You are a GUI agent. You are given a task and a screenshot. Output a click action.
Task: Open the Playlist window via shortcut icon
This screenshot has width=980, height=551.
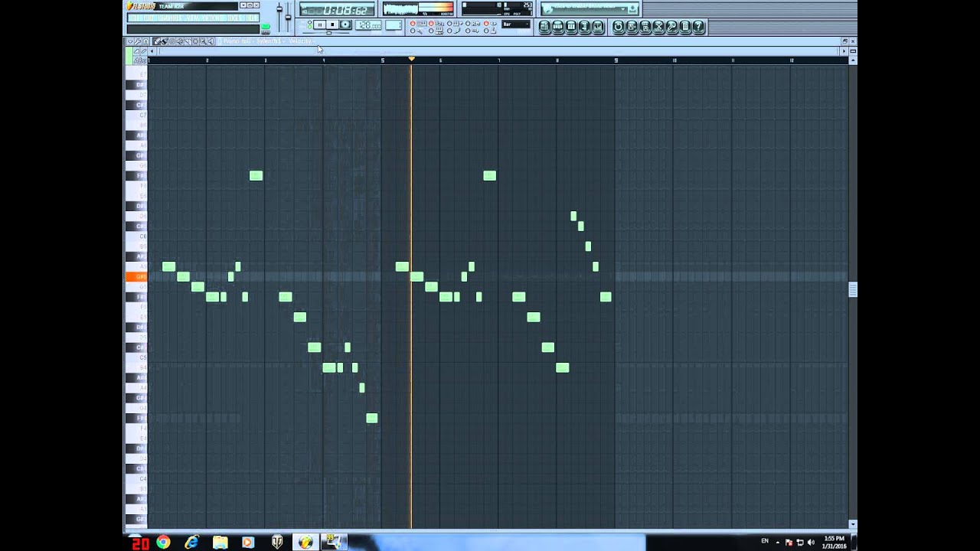tap(544, 27)
